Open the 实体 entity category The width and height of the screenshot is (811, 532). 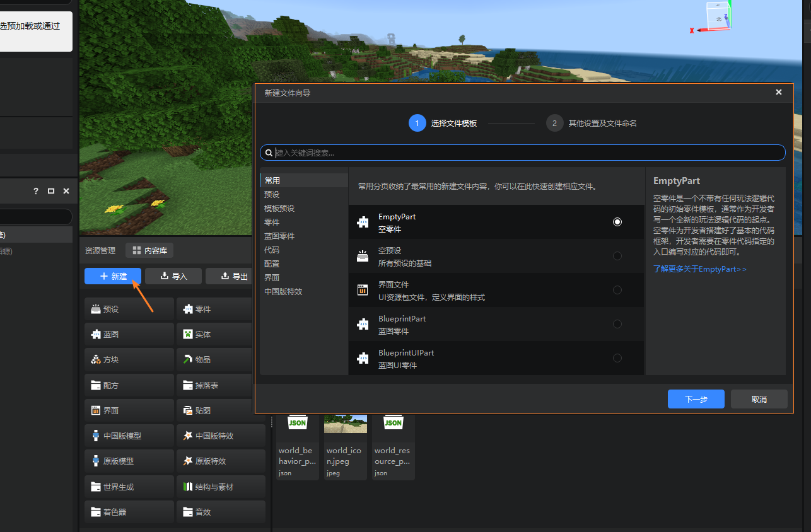click(221, 334)
